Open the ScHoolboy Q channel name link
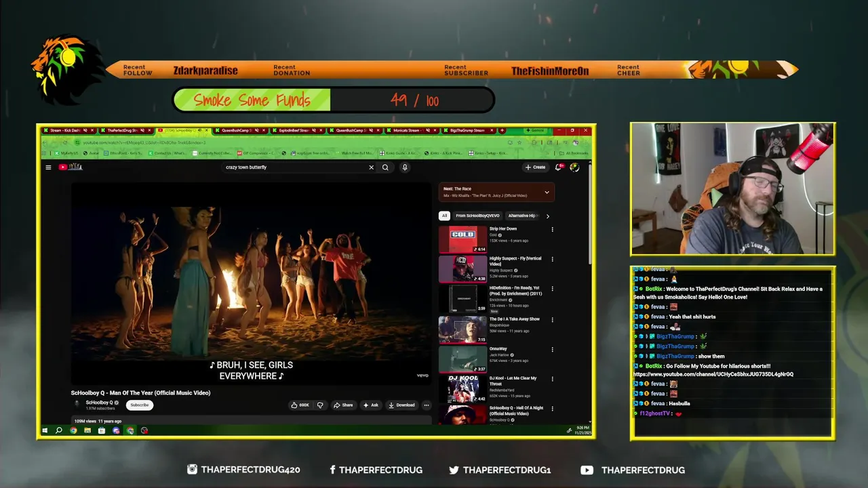Screen dimensions: 868x488 [x=99, y=403]
